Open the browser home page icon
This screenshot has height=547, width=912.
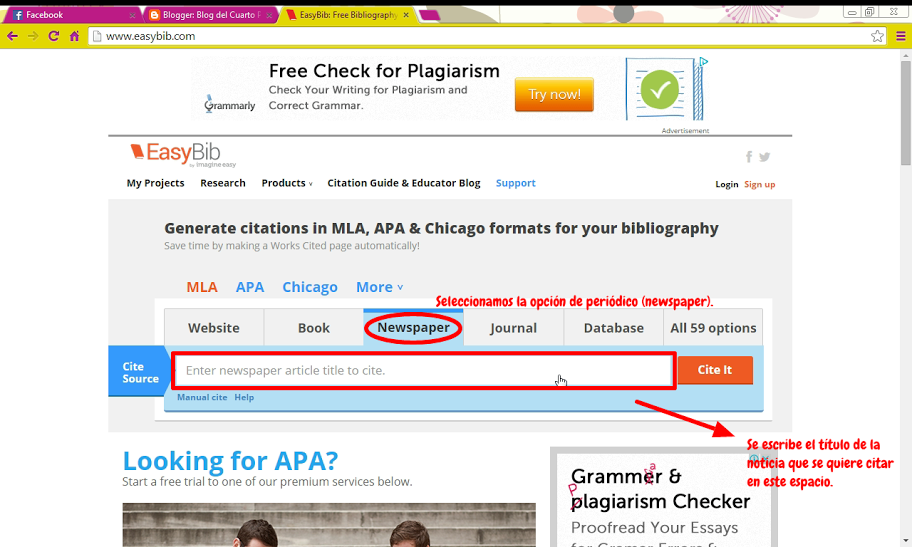tap(74, 36)
